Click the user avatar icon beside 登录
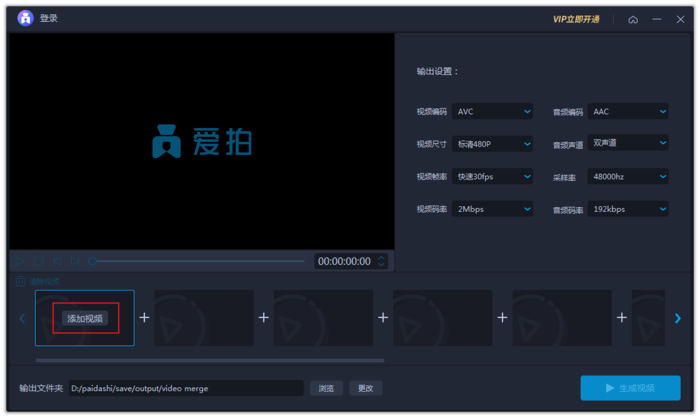This screenshot has height=418, width=700. (25, 18)
